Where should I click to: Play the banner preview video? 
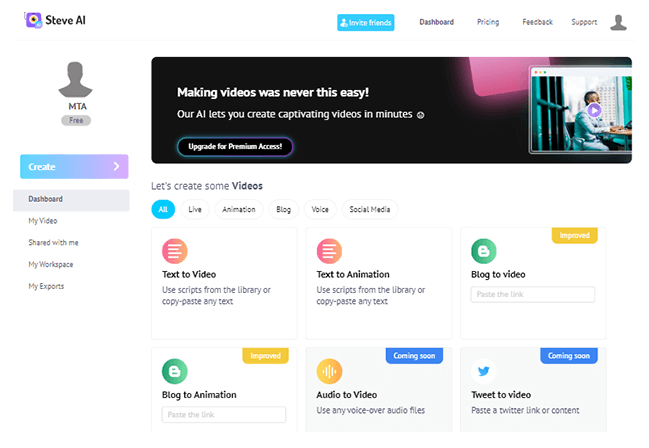click(594, 110)
